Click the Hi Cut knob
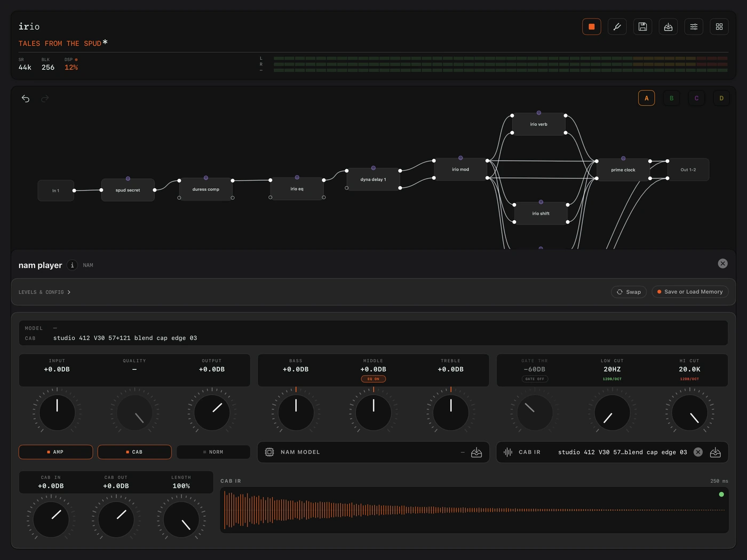747x560 pixels. click(x=689, y=412)
